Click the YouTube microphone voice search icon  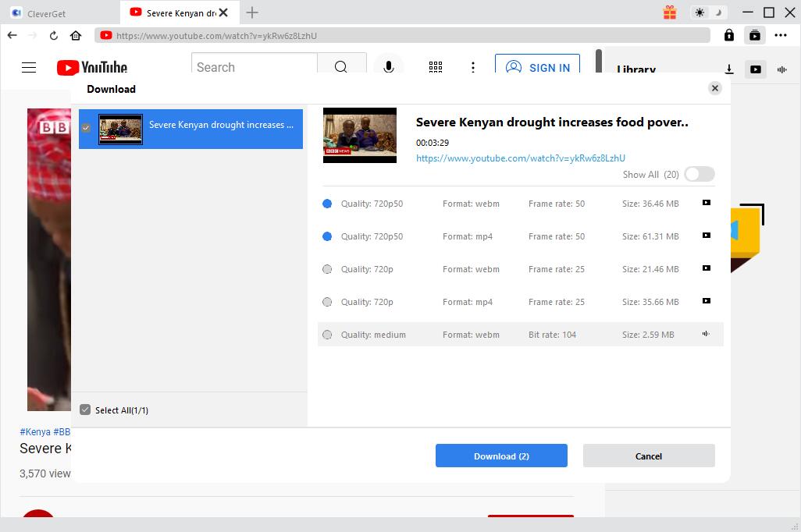point(388,68)
